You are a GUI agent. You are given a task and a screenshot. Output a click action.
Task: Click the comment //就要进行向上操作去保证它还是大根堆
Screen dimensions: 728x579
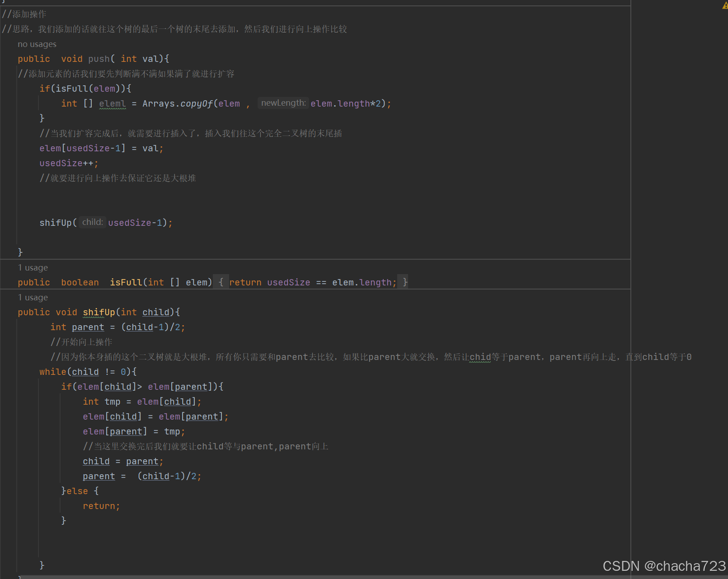point(117,178)
